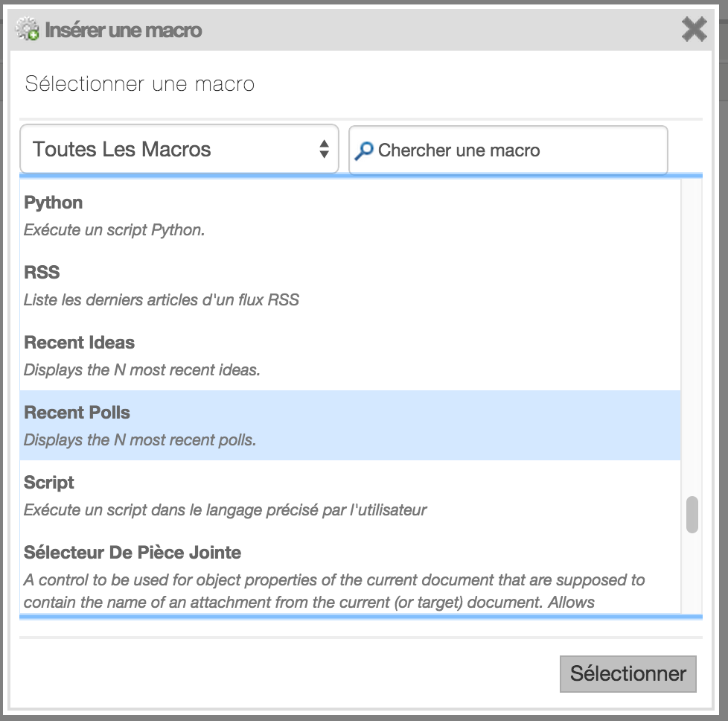
Task: Click description 'Exécute un script Python.'
Action: coord(114,230)
